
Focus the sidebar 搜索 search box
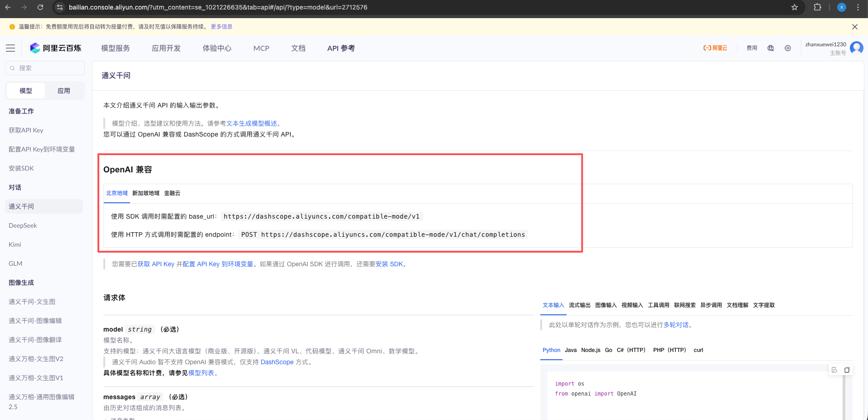click(45, 68)
